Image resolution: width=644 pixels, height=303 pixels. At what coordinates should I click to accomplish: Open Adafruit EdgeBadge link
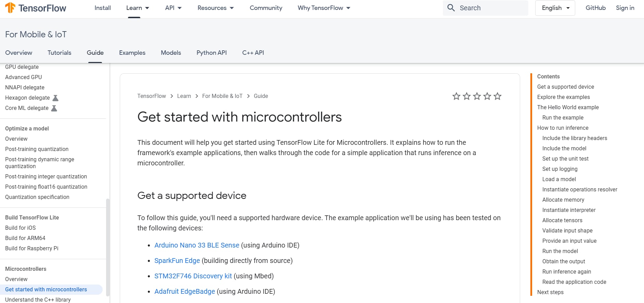tap(184, 291)
